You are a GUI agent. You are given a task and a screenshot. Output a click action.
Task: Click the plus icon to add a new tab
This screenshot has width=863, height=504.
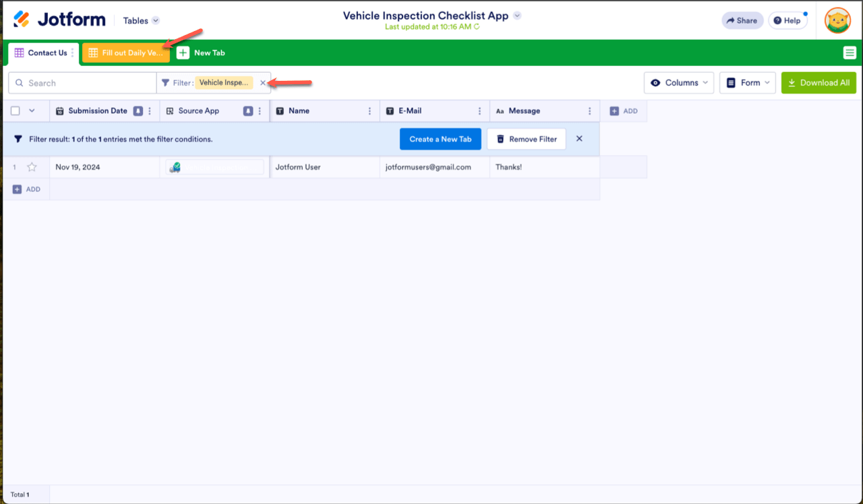click(x=183, y=53)
